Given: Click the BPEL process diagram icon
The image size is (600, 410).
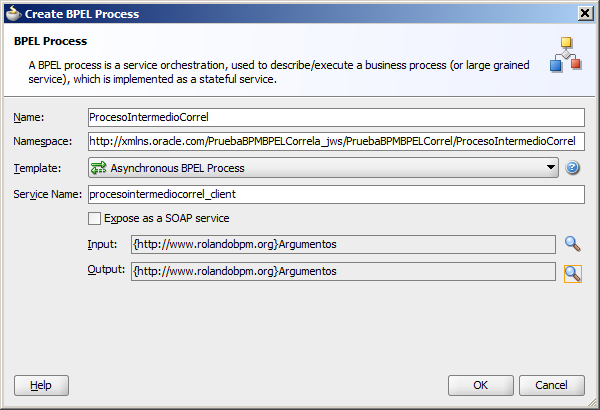Looking at the screenshot, I should coord(566,54).
